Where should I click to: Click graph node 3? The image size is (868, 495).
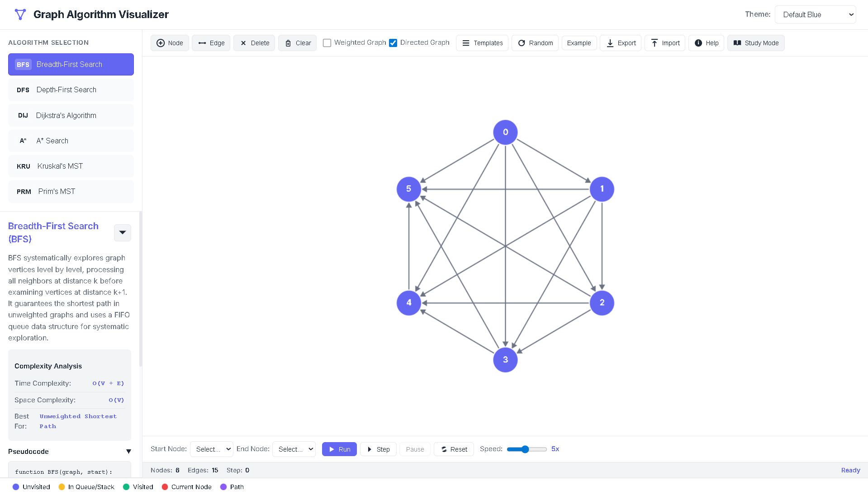point(505,360)
